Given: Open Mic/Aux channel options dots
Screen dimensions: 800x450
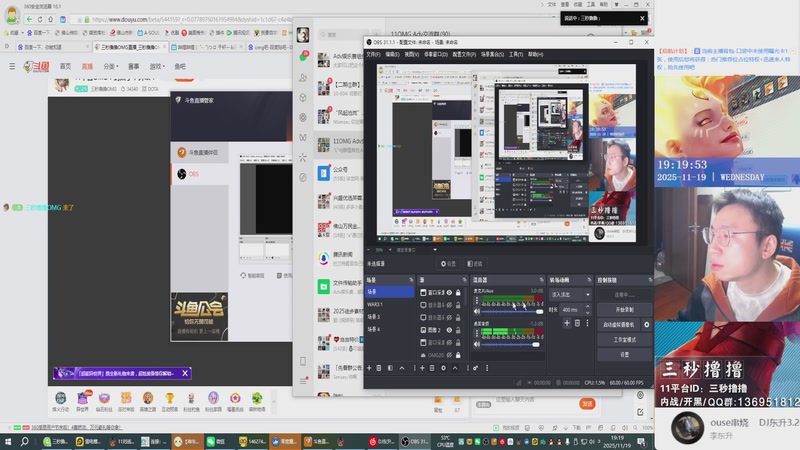Looking at the screenshot, I should pyautogui.click(x=477, y=301).
